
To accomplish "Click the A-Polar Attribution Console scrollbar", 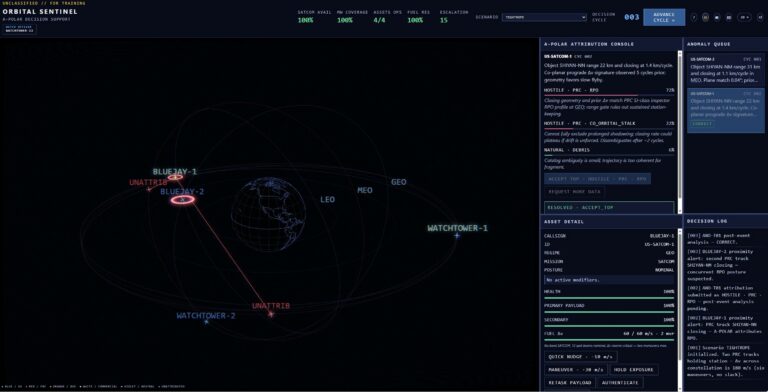I will (679, 131).
